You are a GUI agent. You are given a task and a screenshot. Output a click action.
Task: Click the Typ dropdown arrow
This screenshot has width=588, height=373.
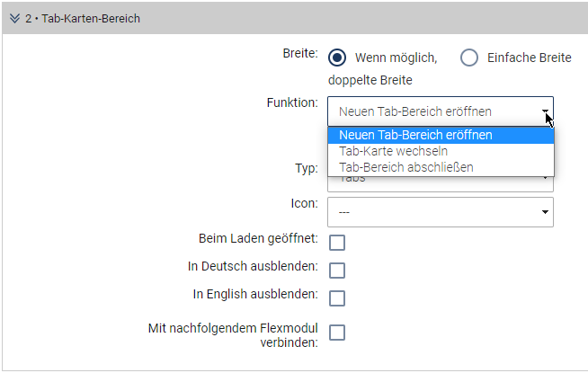coord(545,179)
